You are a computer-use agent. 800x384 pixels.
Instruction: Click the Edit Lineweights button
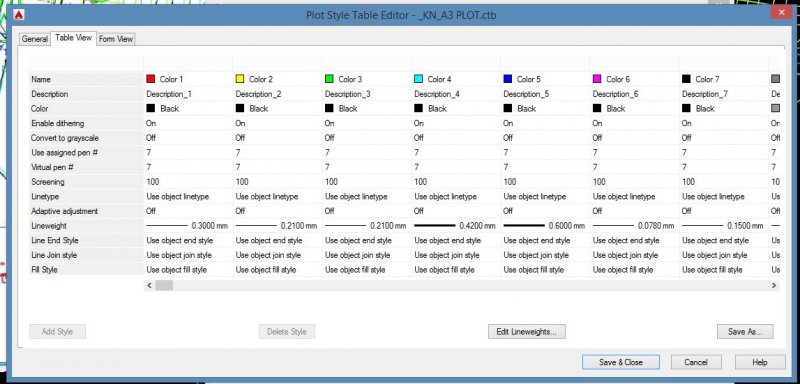point(527,331)
